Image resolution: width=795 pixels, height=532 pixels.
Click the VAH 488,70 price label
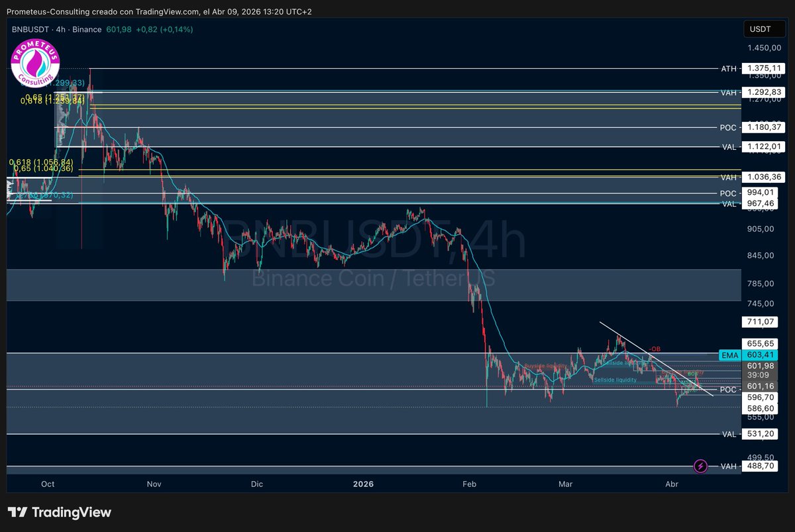763,466
